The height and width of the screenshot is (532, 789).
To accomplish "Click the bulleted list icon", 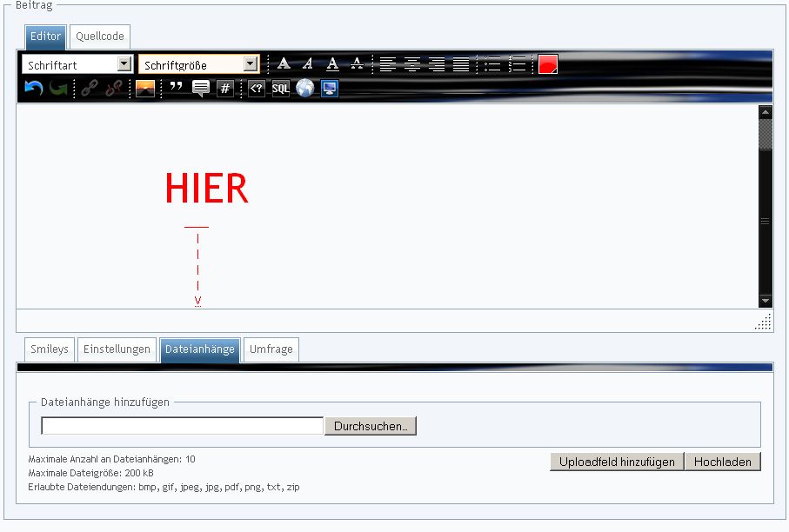I will tap(492, 63).
